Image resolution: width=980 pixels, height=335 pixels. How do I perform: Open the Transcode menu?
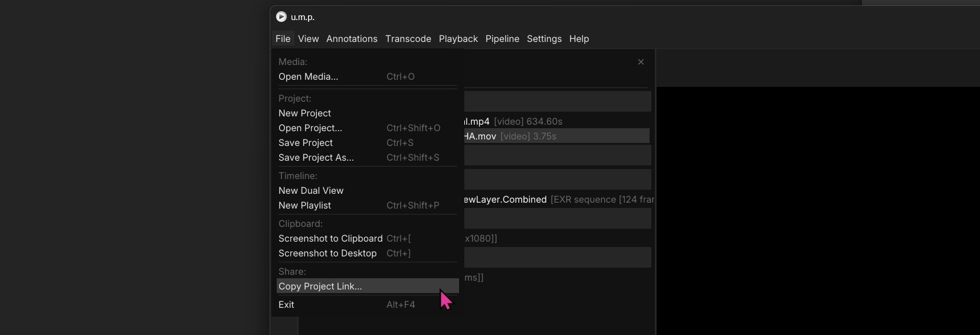point(408,39)
